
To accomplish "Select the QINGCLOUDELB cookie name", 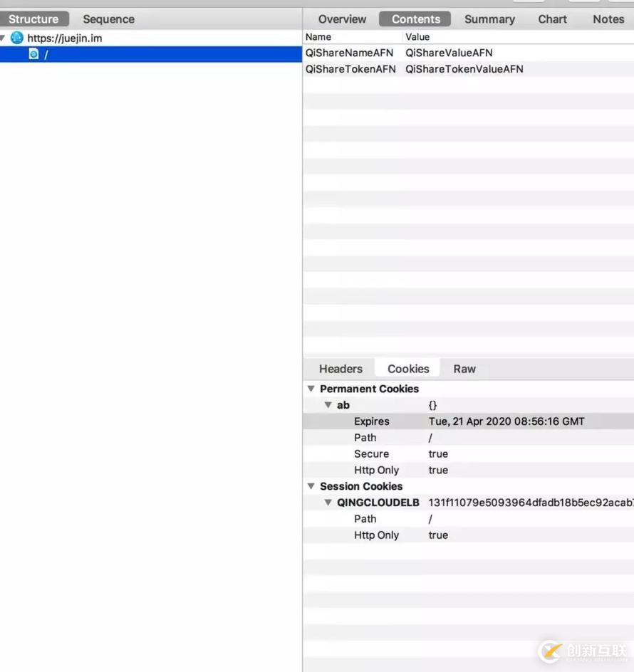I will point(378,503).
